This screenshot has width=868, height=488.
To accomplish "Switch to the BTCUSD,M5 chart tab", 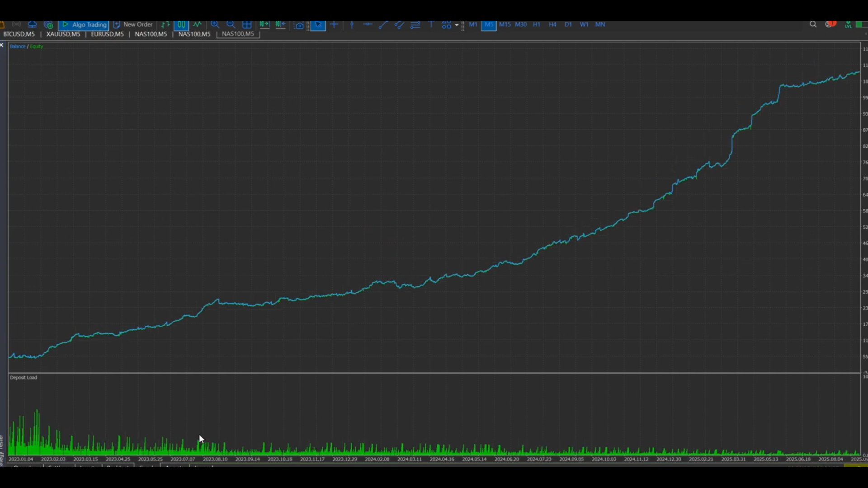I will pos(19,34).
